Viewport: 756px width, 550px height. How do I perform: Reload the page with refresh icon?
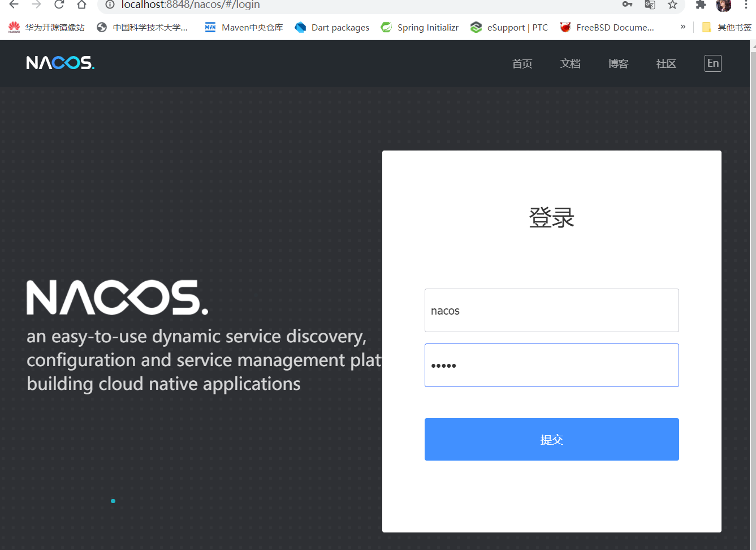[59, 5]
